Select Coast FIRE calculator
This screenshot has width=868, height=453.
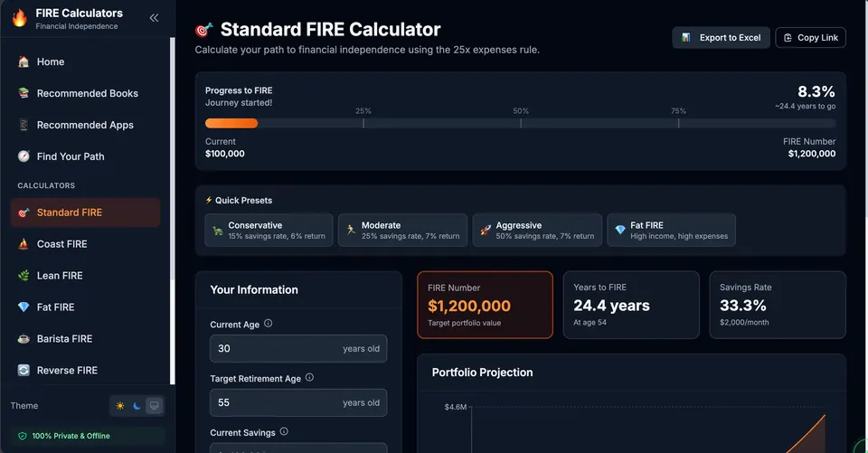85,243
